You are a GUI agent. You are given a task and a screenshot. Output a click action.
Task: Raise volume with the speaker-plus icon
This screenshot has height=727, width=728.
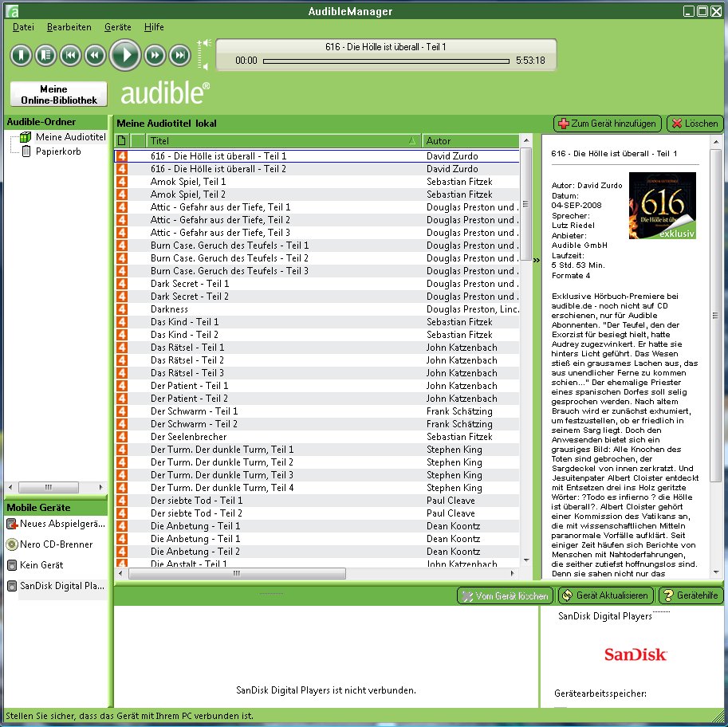click(205, 43)
